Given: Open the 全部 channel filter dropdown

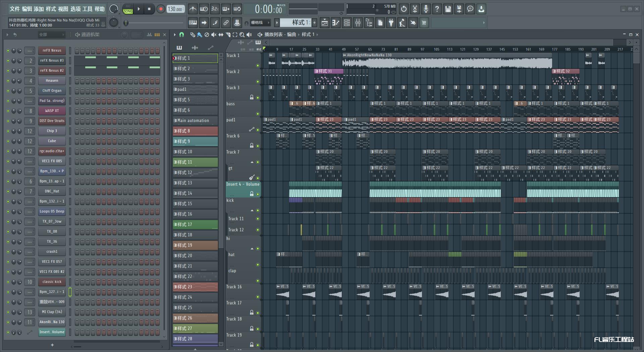Looking at the screenshot, I should point(51,35).
